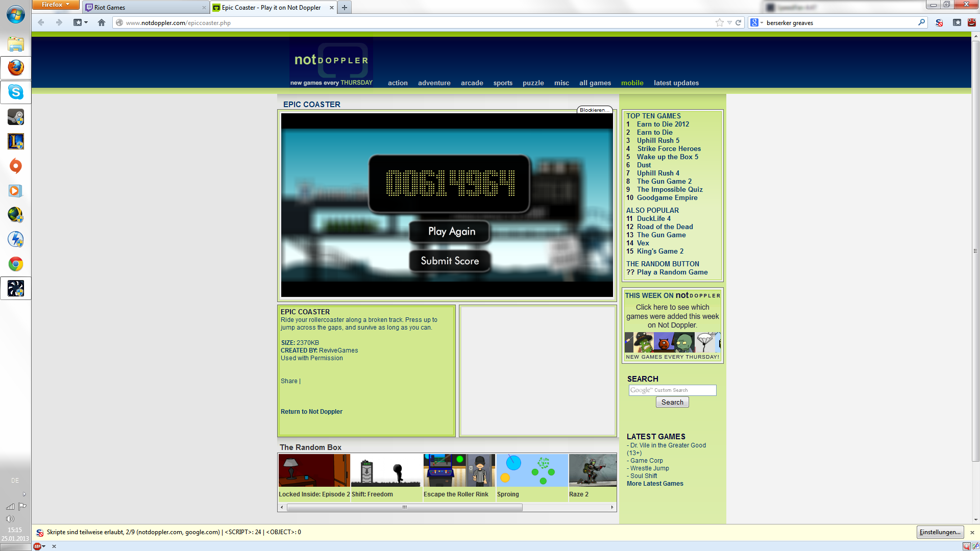Open Google Chrome from the taskbar
Image resolution: width=980 pixels, height=551 pixels.
point(16,264)
